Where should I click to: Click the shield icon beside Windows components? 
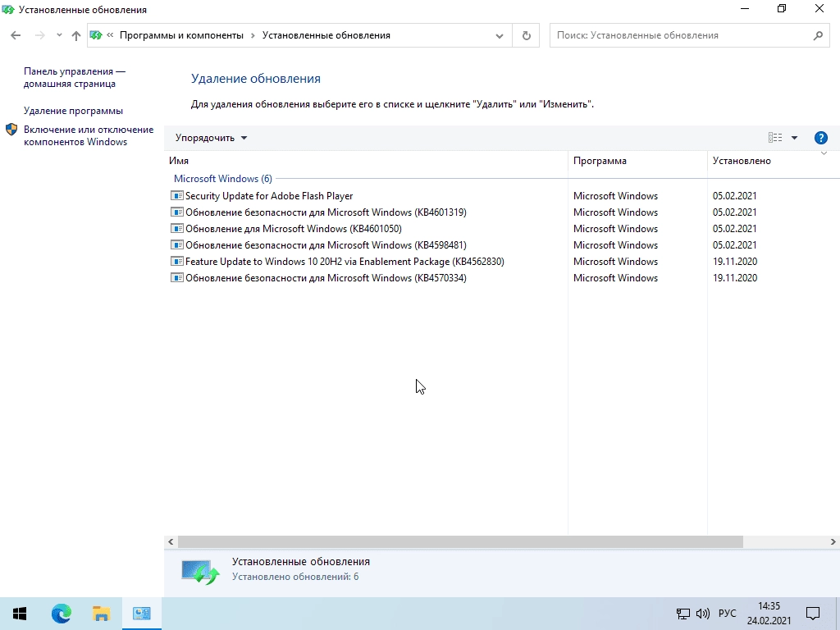pyautogui.click(x=11, y=130)
